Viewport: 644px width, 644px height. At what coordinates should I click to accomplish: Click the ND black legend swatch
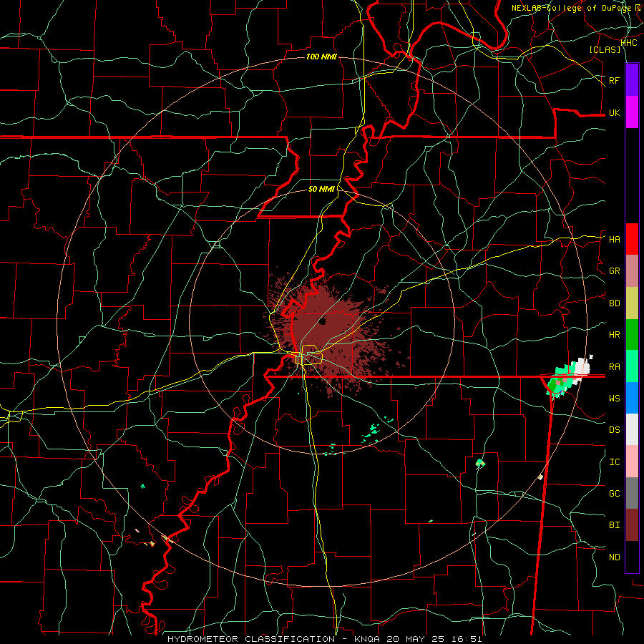[x=632, y=557]
